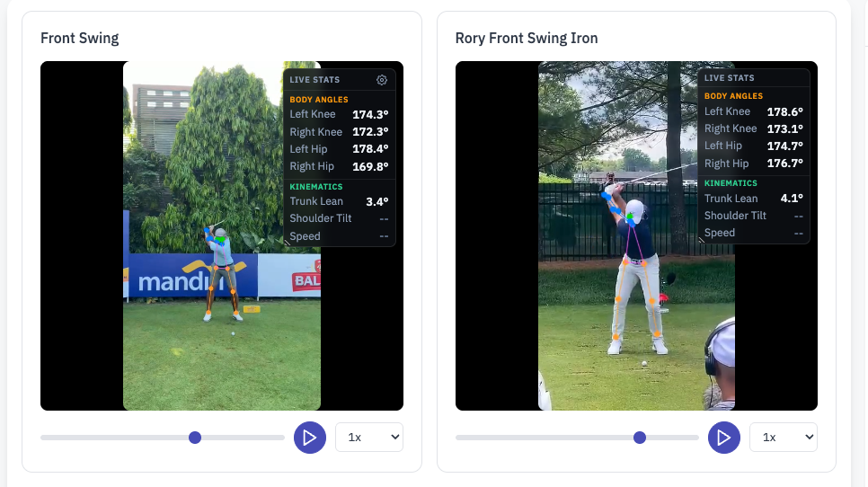
Task: Click 'Speed' label in Front Swing stats panel
Action: (305, 236)
